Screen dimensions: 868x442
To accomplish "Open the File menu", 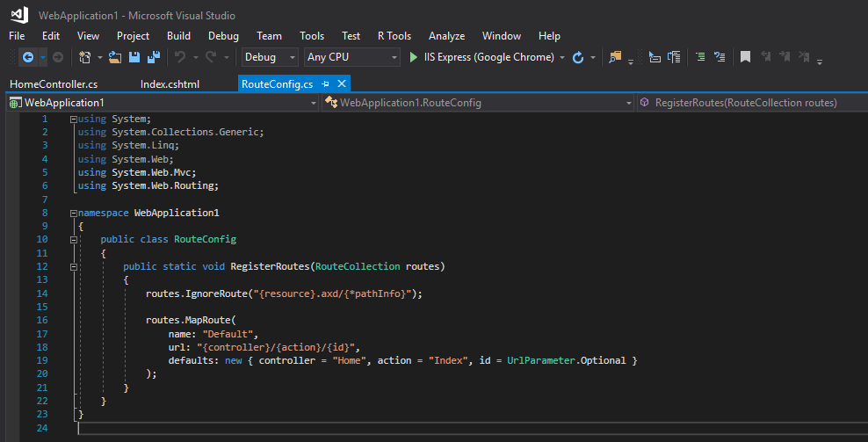I will [x=17, y=36].
